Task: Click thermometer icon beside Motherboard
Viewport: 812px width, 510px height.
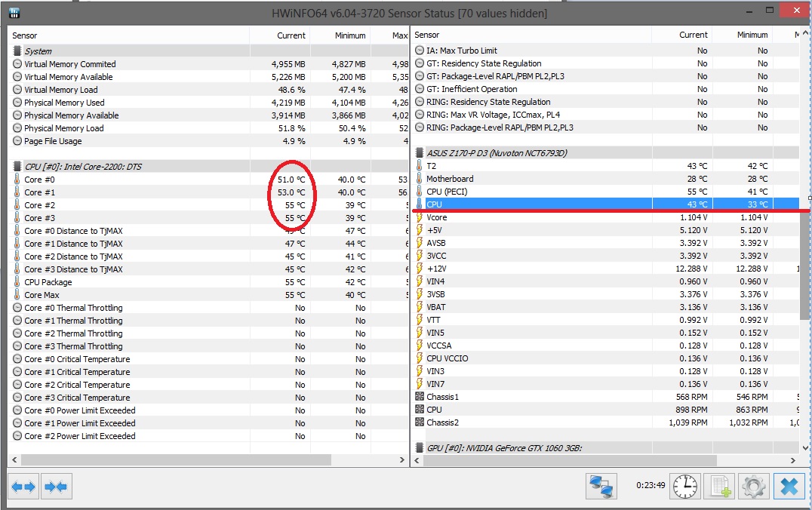Action: (x=420, y=179)
